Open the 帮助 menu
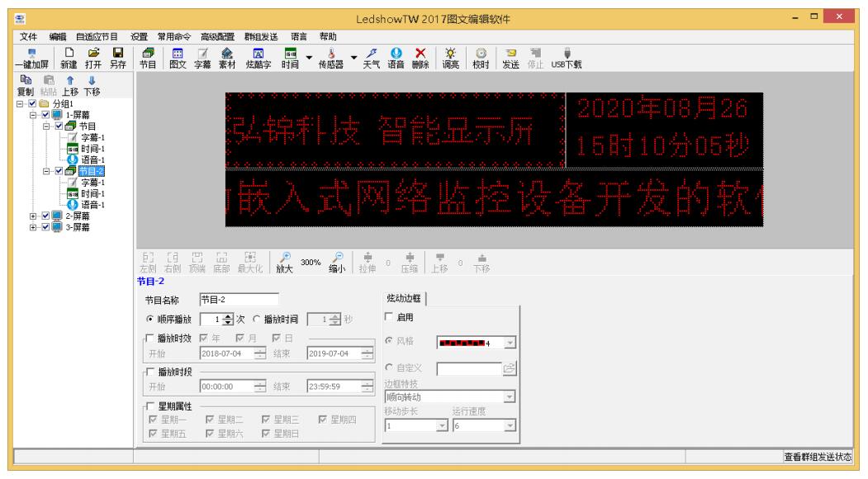This screenshot has width=868, height=479. [x=328, y=36]
